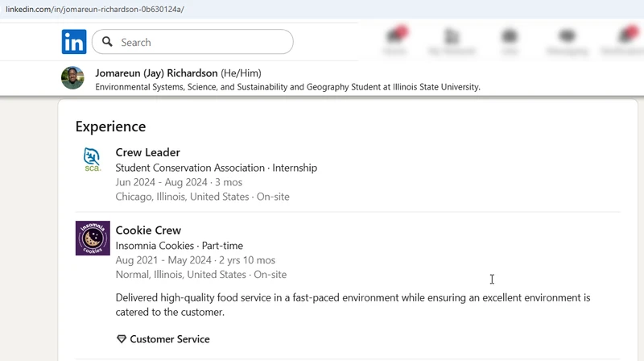This screenshot has width=644, height=361.
Task: Click the Insomnia Cookies company logo
Action: point(93,238)
